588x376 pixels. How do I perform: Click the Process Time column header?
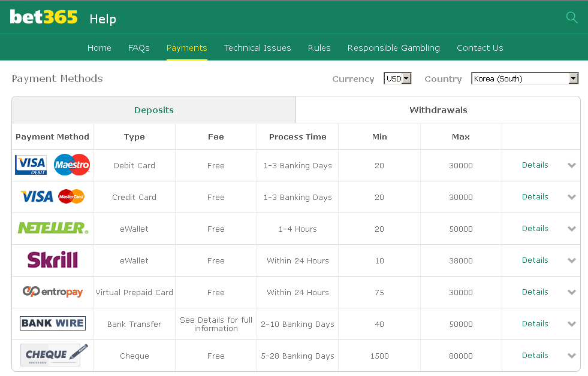(x=298, y=137)
